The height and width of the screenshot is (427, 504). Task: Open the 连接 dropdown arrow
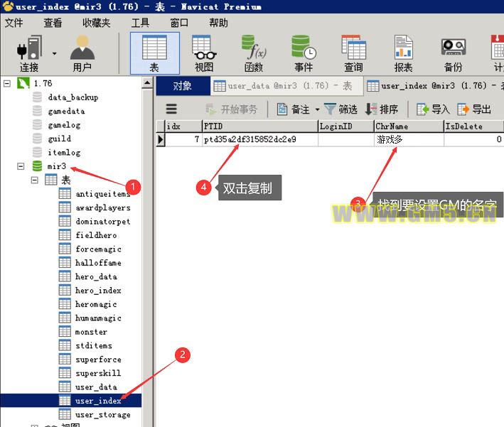(55, 53)
